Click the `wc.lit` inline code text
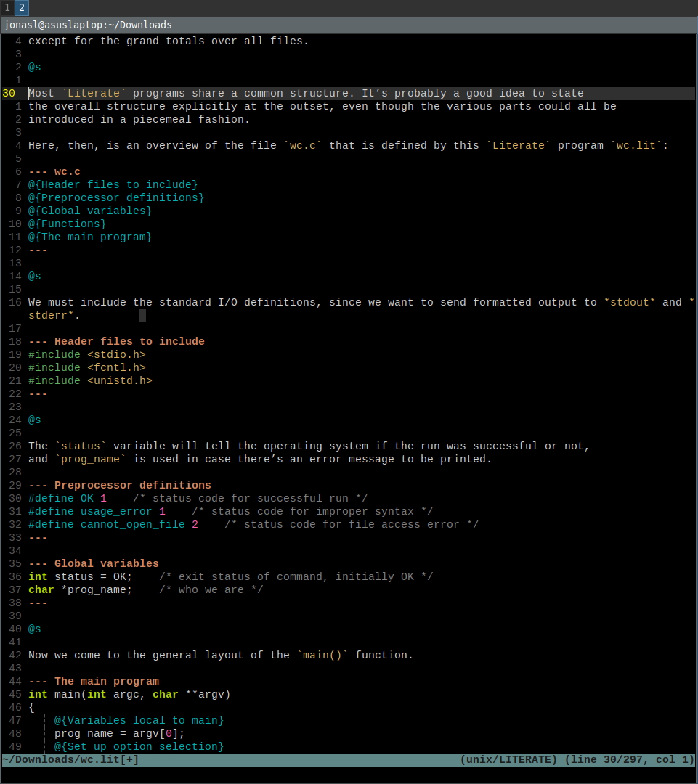 pos(636,145)
